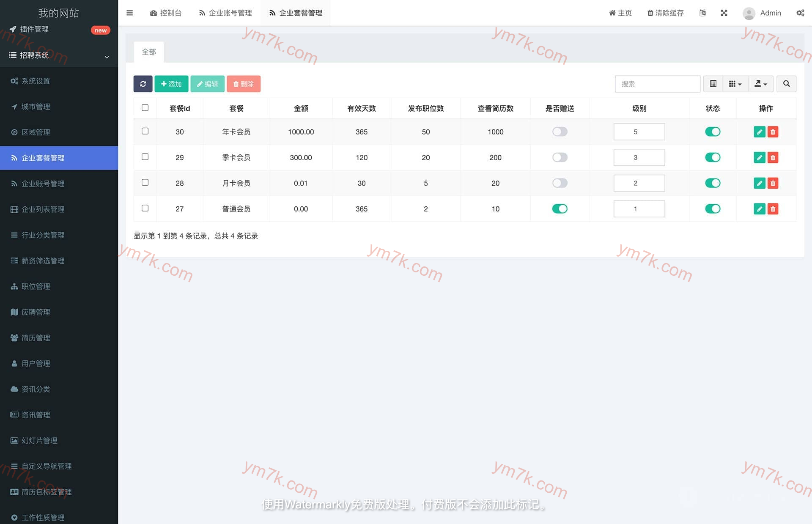This screenshot has width=812, height=524.
Task: Click 清除缓存 in the header
Action: pos(666,13)
